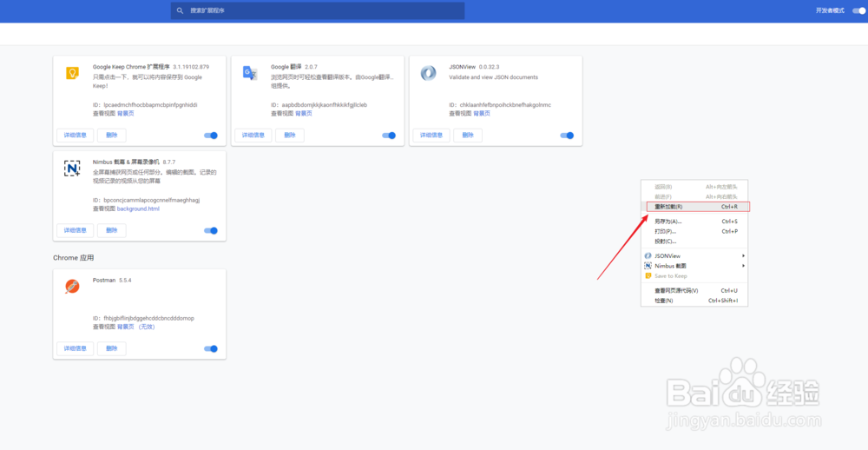Screen dimensions: 868x450
Task: Click JSONView icon in context menu
Action: click(x=648, y=256)
